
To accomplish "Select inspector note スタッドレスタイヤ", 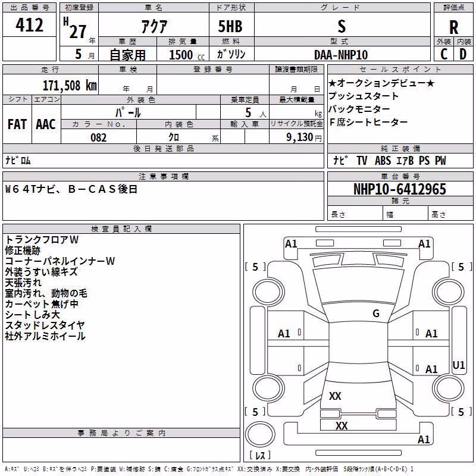I will point(45,325).
